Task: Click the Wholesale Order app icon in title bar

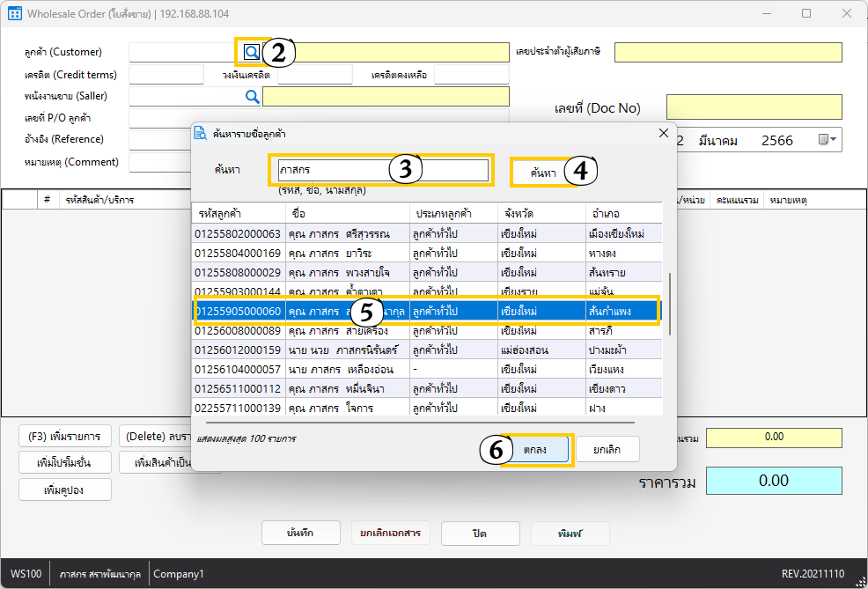Action: (x=15, y=14)
